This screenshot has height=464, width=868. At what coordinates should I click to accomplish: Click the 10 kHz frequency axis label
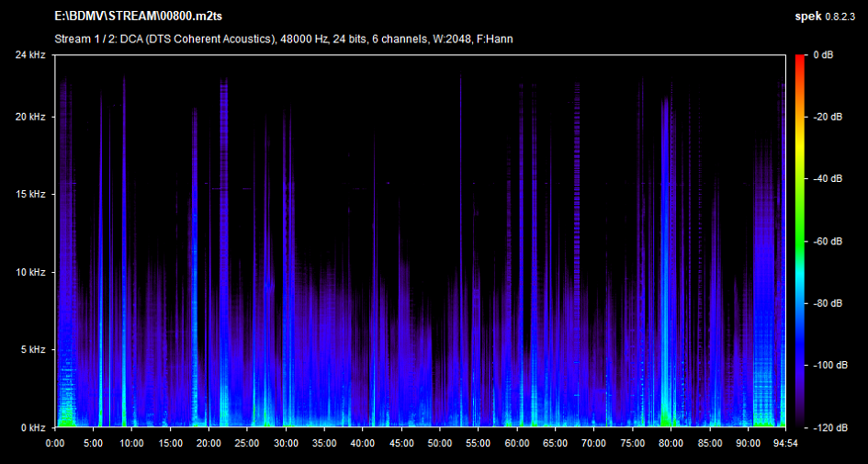pyautogui.click(x=30, y=273)
